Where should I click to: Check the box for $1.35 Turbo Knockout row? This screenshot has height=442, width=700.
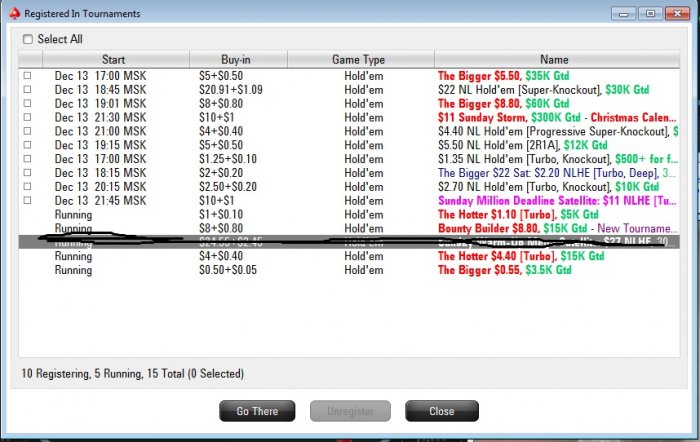27,158
